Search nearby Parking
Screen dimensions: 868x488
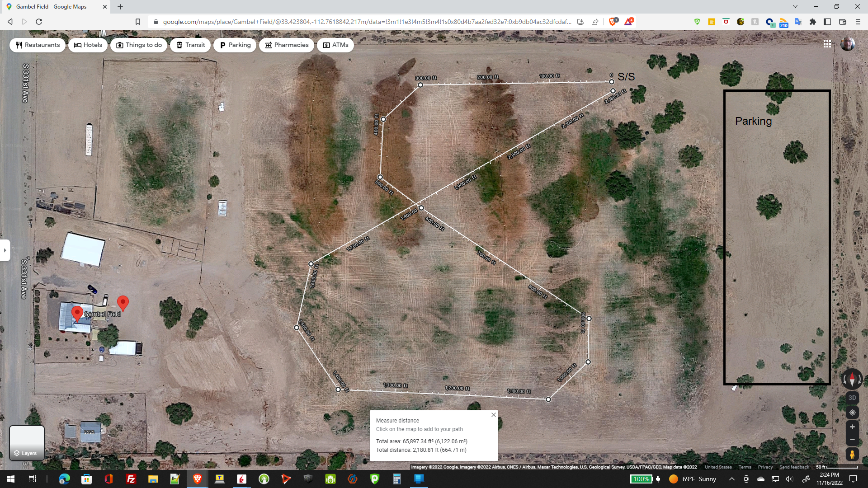pos(235,45)
